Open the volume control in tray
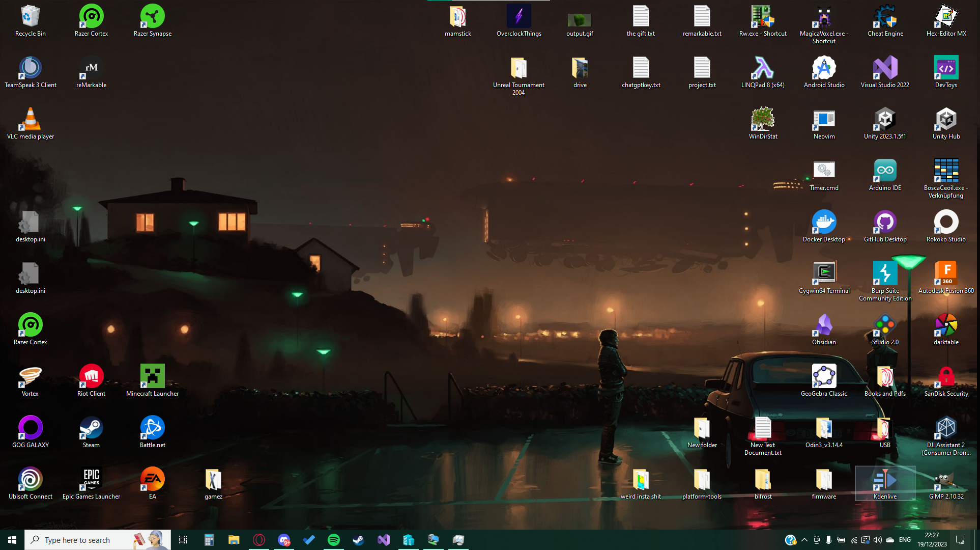 click(x=878, y=540)
